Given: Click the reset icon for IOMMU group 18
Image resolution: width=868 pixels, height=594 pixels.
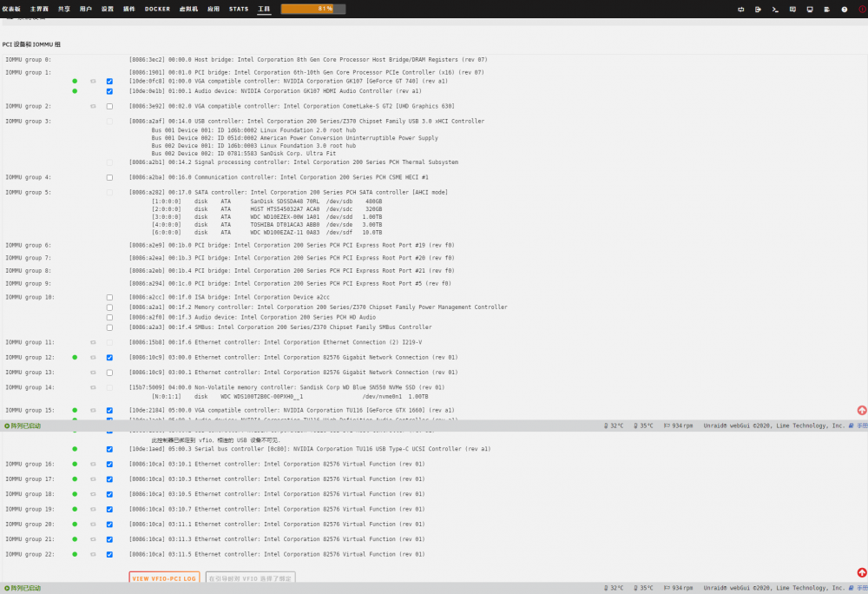Looking at the screenshot, I should (93, 494).
